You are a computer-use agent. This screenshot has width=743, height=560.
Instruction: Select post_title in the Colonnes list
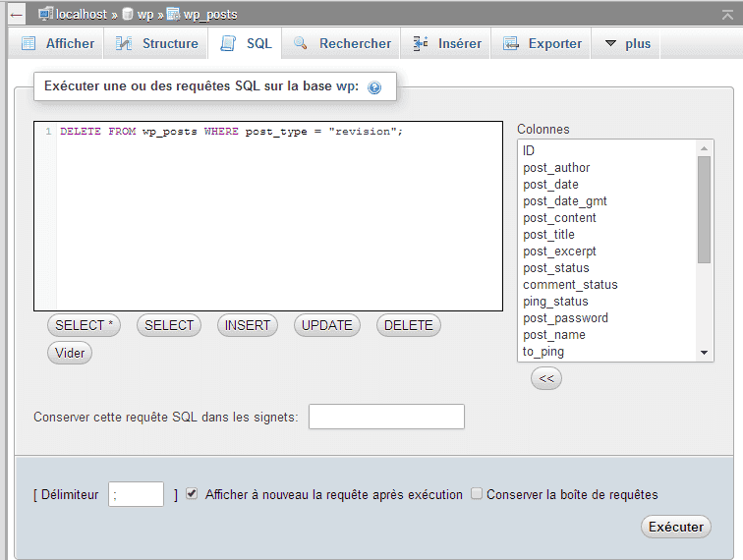pyautogui.click(x=549, y=235)
